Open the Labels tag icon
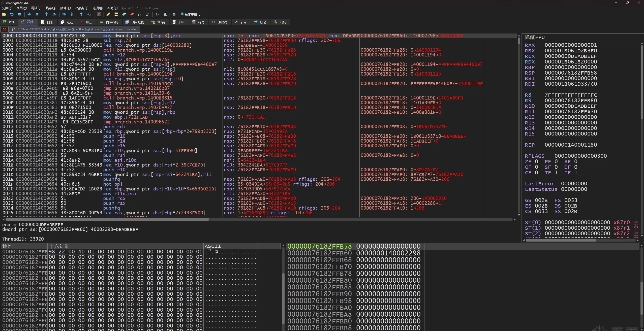This screenshot has width=644, height=331. click(124, 14)
